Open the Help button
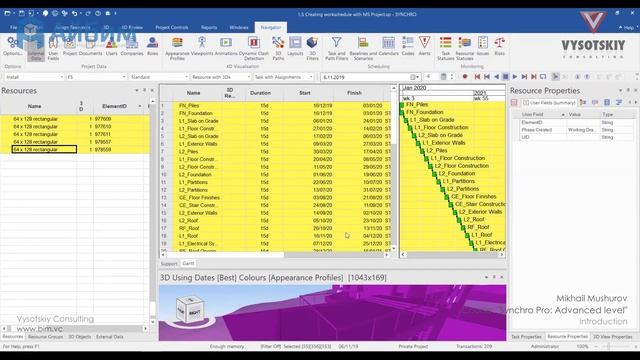The height and width of the screenshot is (360, 640). (626, 27)
